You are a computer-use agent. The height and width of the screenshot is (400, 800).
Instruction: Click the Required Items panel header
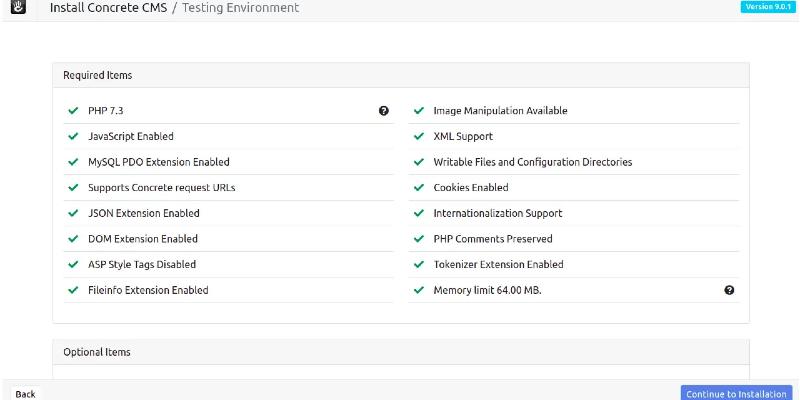pos(400,75)
